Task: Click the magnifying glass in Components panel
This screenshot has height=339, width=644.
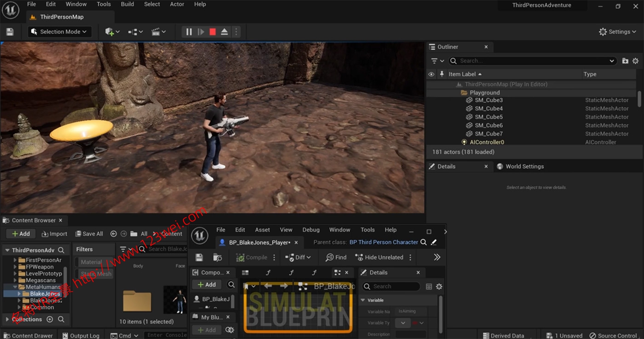Action: coord(231,284)
